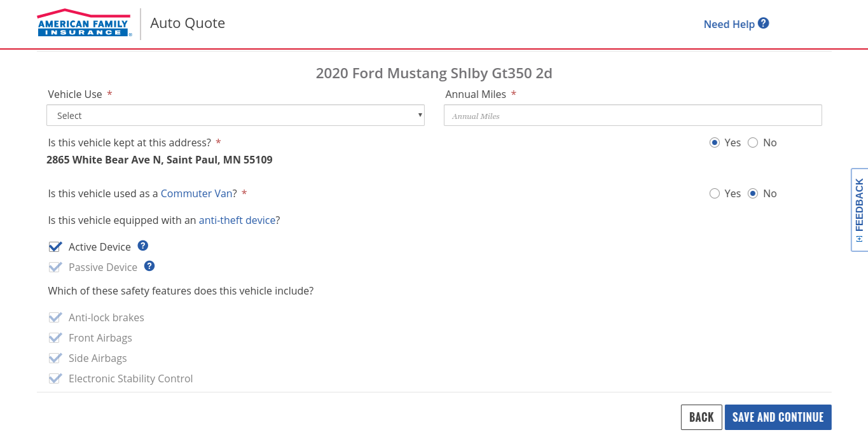Click the Annual Miles input field
Image resolution: width=868 pixels, height=437 pixels.
tap(633, 115)
